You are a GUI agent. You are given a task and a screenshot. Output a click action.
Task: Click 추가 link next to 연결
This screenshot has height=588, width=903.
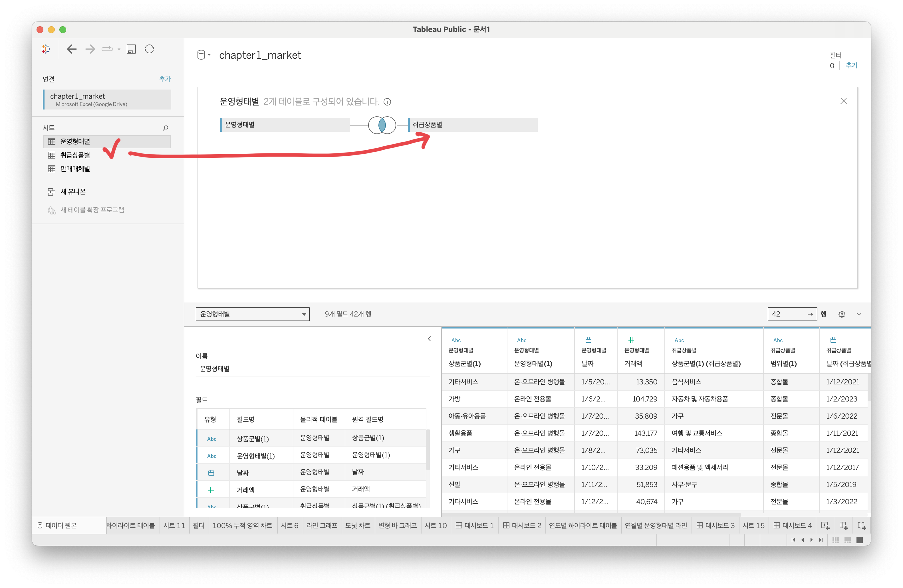click(x=165, y=79)
